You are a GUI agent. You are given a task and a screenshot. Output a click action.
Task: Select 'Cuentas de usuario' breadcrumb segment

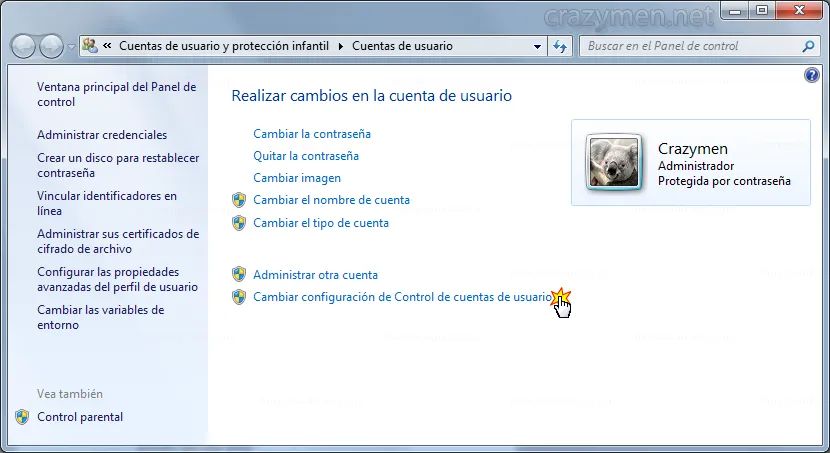click(402, 46)
